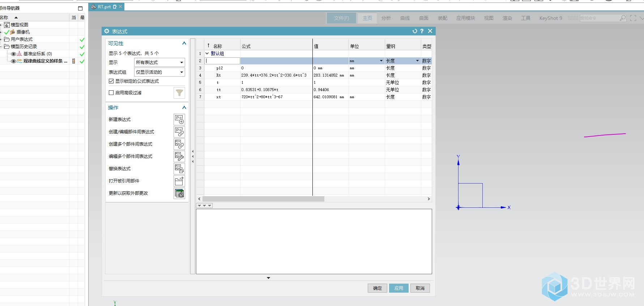644x306 pixels.
Task: Toggle the green check for 基准坐标系 row
Action: pos(82,54)
